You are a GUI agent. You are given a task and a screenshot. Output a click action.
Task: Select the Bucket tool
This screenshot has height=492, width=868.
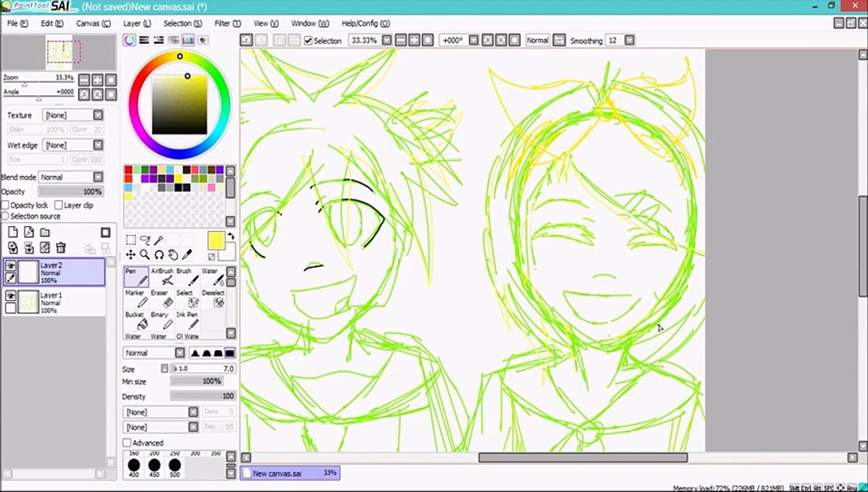136,320
